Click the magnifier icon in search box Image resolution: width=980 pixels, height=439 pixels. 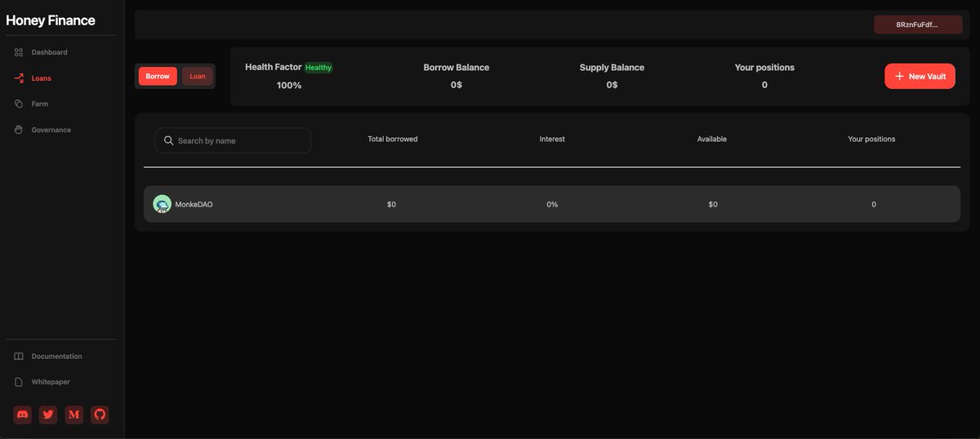pyautogui.click(x=169, y=140)
